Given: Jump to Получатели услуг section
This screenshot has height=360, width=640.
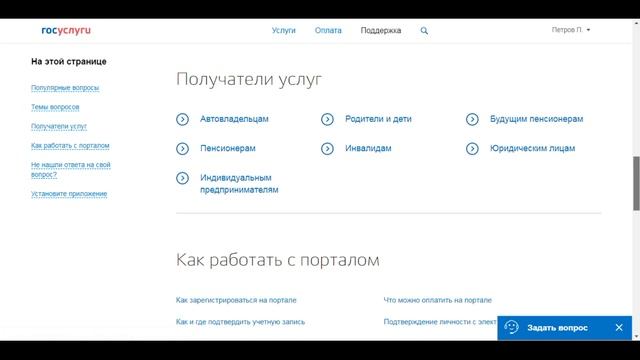Looking at the screenshot, I should (x=59, y=126).
